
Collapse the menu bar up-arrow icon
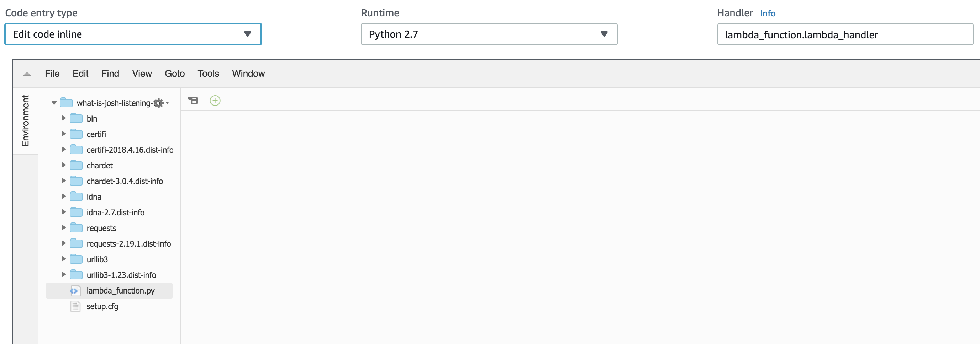27,74
